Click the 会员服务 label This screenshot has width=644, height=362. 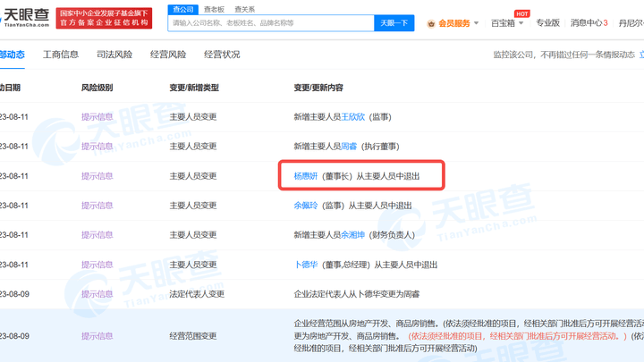pyautogui.click(x=453, y=23)
